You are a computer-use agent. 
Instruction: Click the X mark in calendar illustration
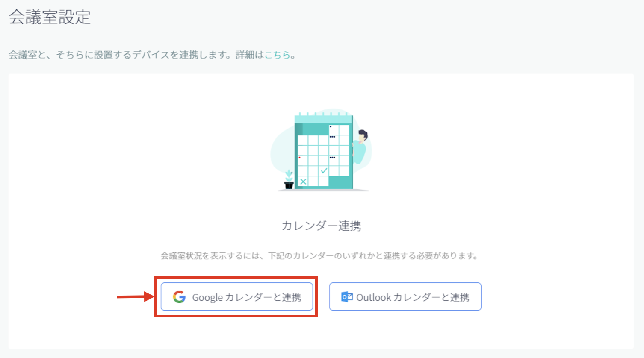point(303,182)
